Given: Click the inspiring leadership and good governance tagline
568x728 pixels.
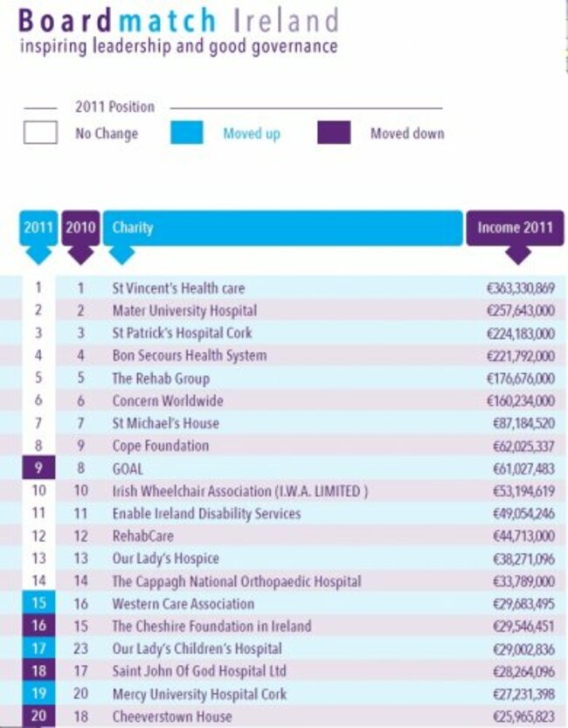Looking at the screenshot, I should (x=178, y=47).
